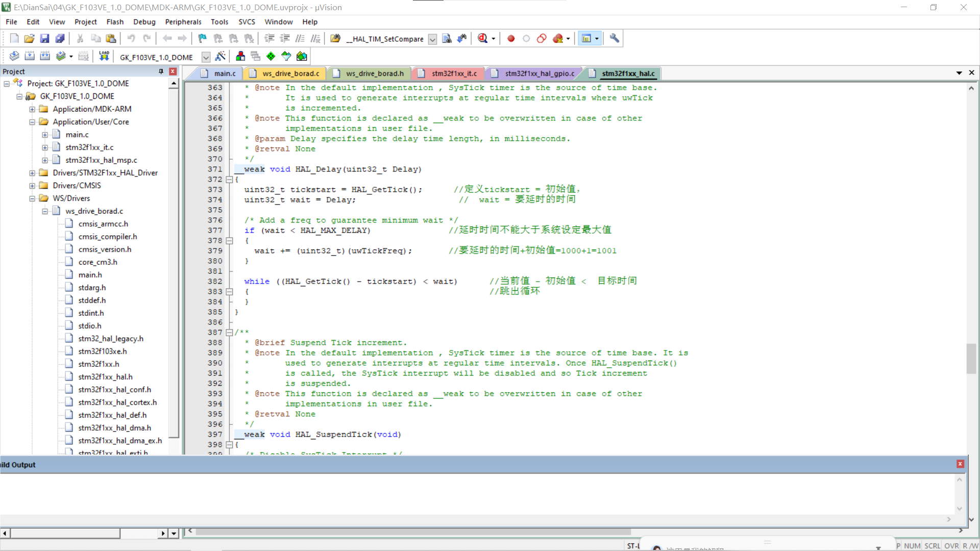Image resolution: width=980 pixels, height=551 pixels.
Task: Expand the Drivers/CMSIS folder
Action: click(32, 186)
